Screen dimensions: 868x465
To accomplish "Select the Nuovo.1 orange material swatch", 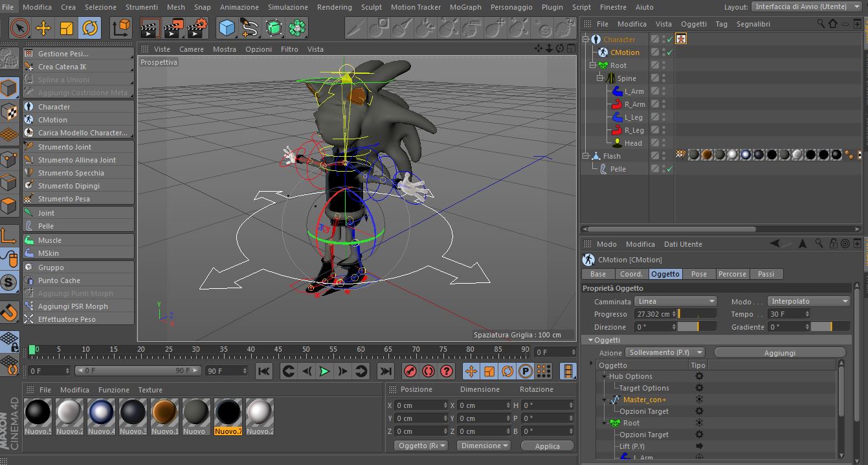I will pyautogui.click(x=164, y=413).
